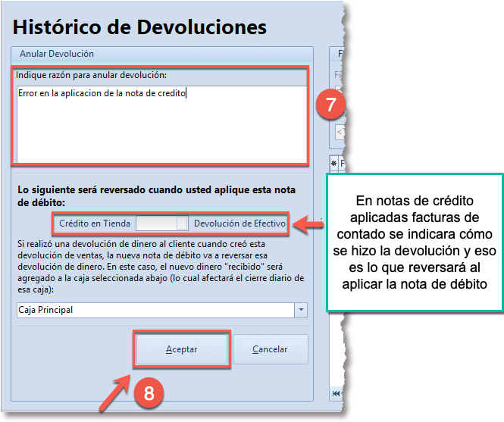The height and width of the screenshot is (422, 504).
Task: Click the reason for cancellation text box
Action: [161, 124]
